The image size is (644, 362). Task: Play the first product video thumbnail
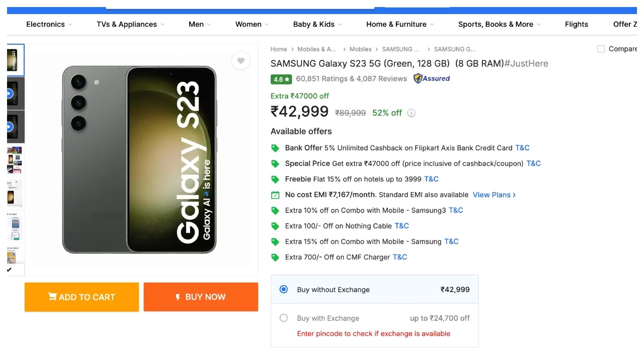pyautogui.click(x=9, y=94)
